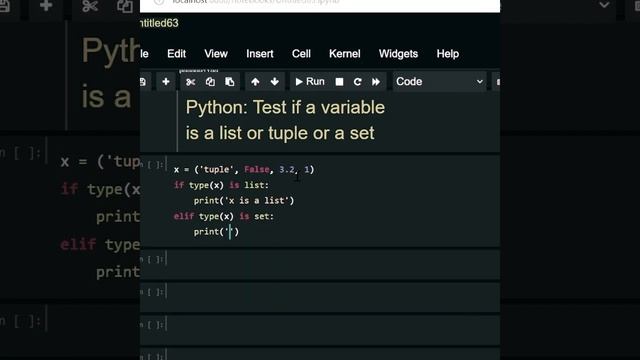This screenshot has height=360, width=640.
Task: Run the current cell
Action: [310, 82]
